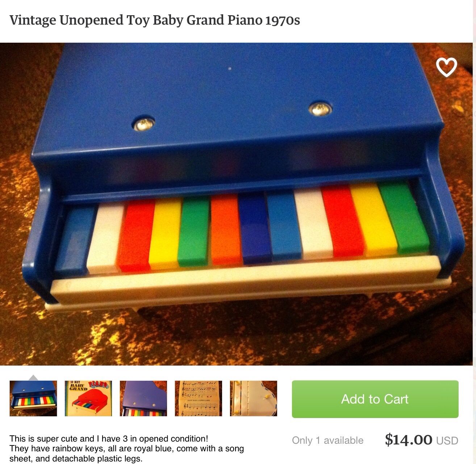Show the song sheet music thumbnail
Screen dimensions: 476x464
coord(199,398)
